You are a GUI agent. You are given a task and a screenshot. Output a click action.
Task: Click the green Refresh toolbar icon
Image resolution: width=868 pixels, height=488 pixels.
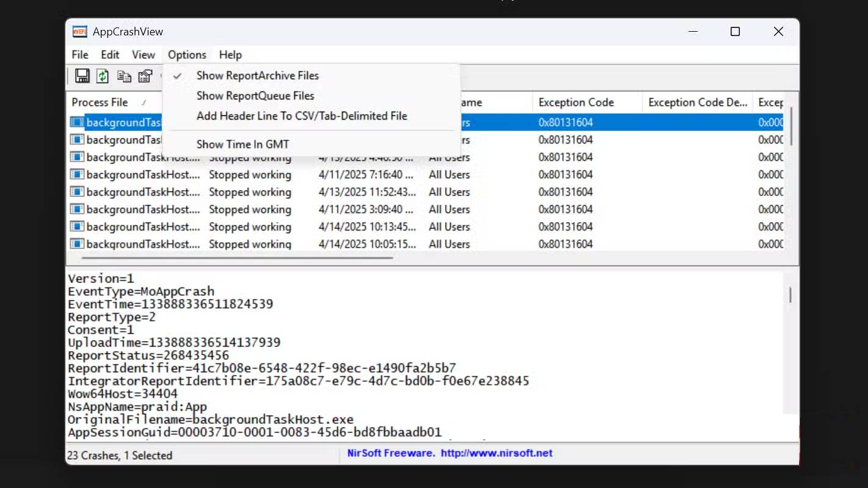coord(103,76)
